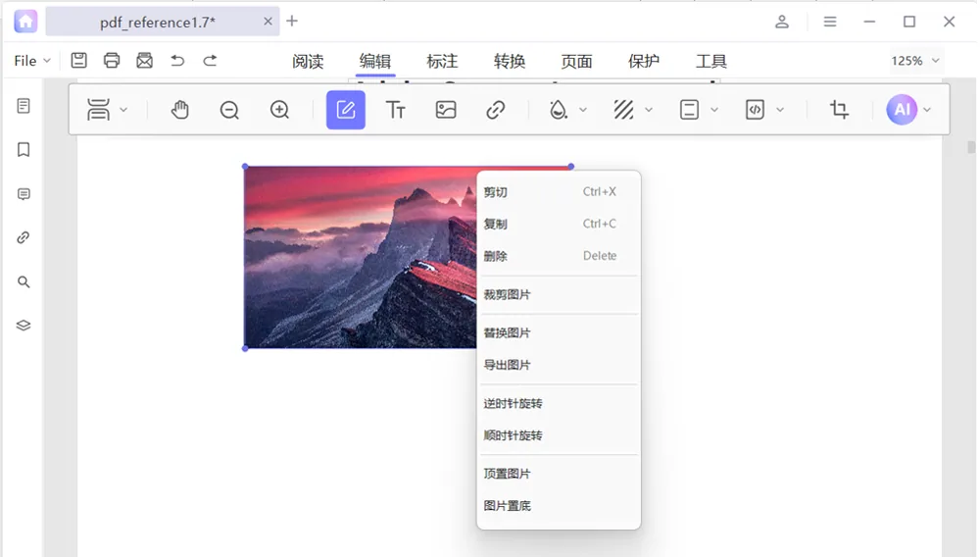This screenshot has width=980, height=557.
Task: Open links/attachments sidebar panel
Action: (x=24, y=237)
